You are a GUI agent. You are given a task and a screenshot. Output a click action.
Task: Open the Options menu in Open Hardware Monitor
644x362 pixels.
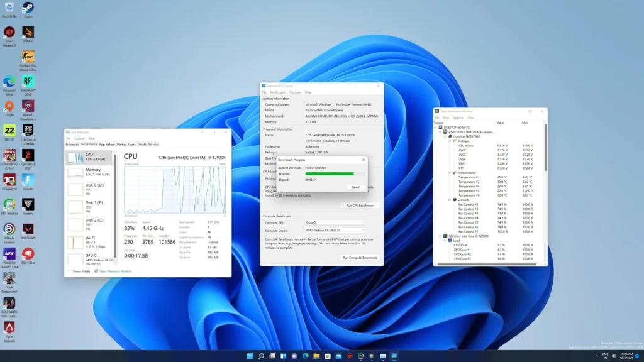(x=458, y=118)
